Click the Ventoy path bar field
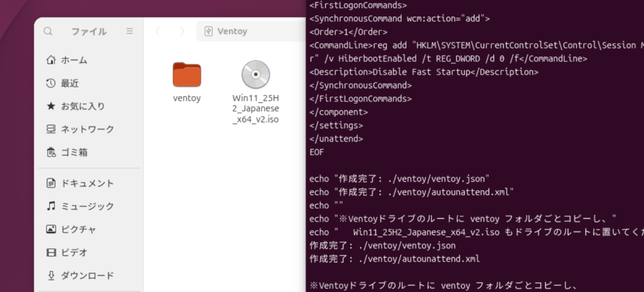The image size is (644, 292). pyautogui.click(x=251, y=31)
